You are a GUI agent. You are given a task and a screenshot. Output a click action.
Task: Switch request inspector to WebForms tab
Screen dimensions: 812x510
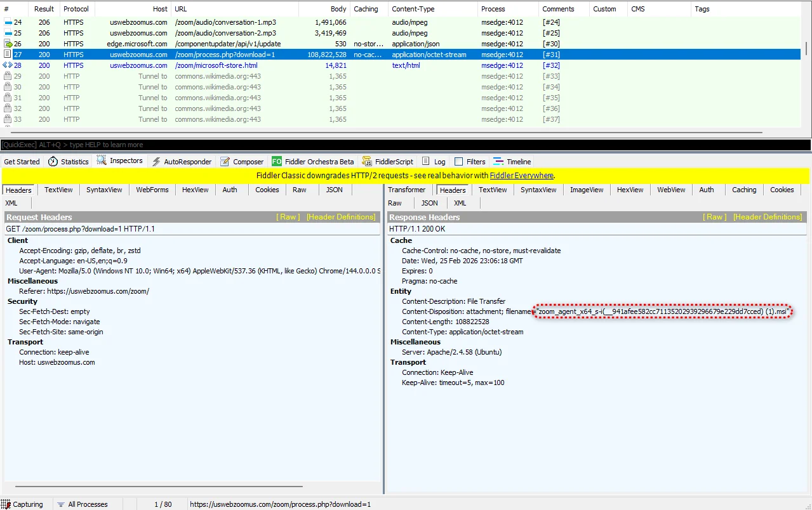[152, 190]
